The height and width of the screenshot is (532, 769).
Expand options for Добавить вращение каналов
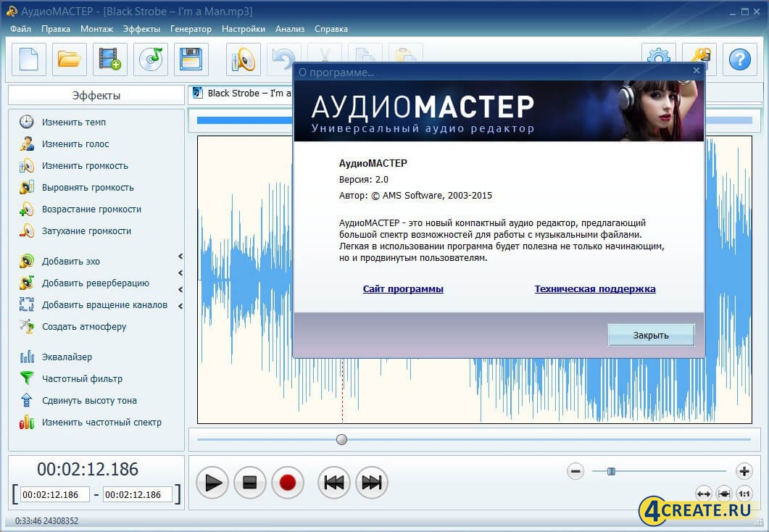[x=179, y=305]
